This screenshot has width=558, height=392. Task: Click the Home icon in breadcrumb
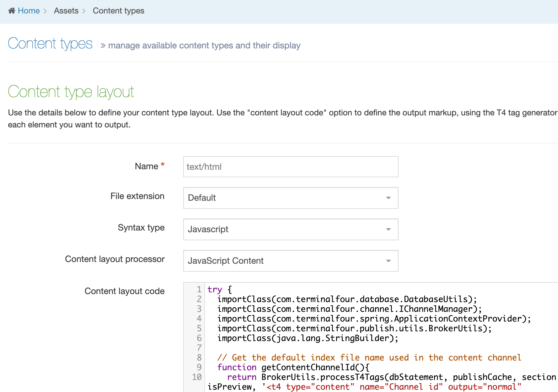(11, 11)
